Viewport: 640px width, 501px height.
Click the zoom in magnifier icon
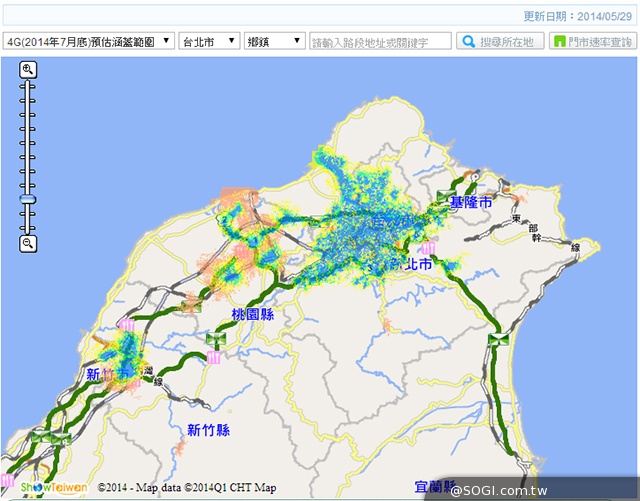28,69
